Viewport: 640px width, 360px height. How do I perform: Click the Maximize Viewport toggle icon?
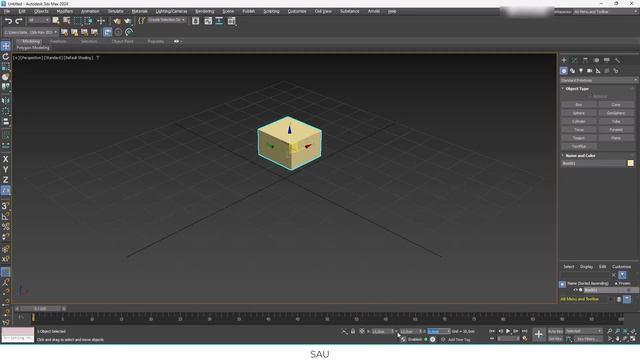pos(633,339)
